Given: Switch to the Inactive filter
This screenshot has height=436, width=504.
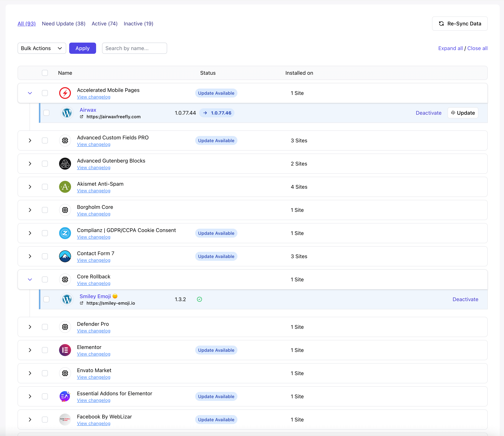Looking at the screenshot, I should [x=138, y=24].
